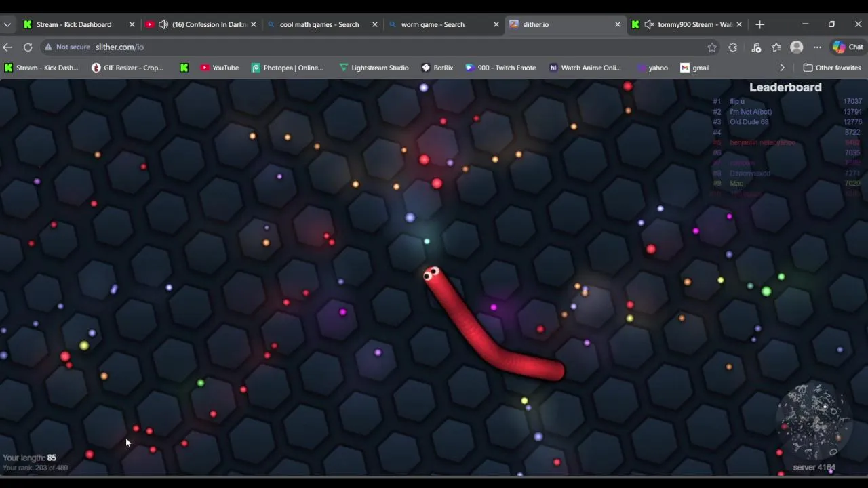The width and height of the screenshot is (868, 488).
Task: Open Lightstream Studio bookmark
Action: (374, 68)
